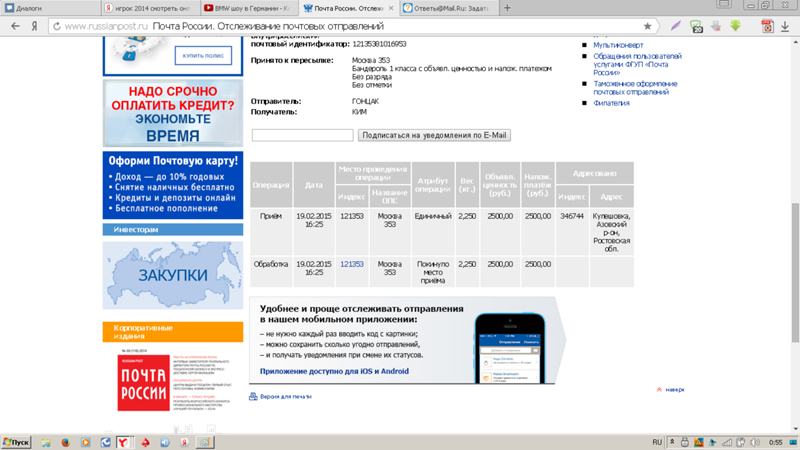
Task: Select the active Yandex Browser taskbar button
Action: [124, 442]
